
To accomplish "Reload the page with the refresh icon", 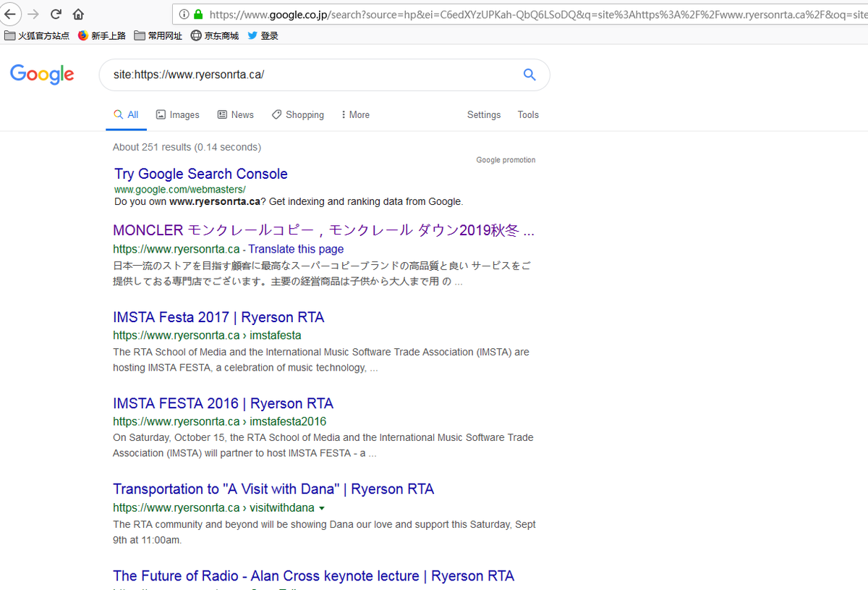I will point(56,14).
